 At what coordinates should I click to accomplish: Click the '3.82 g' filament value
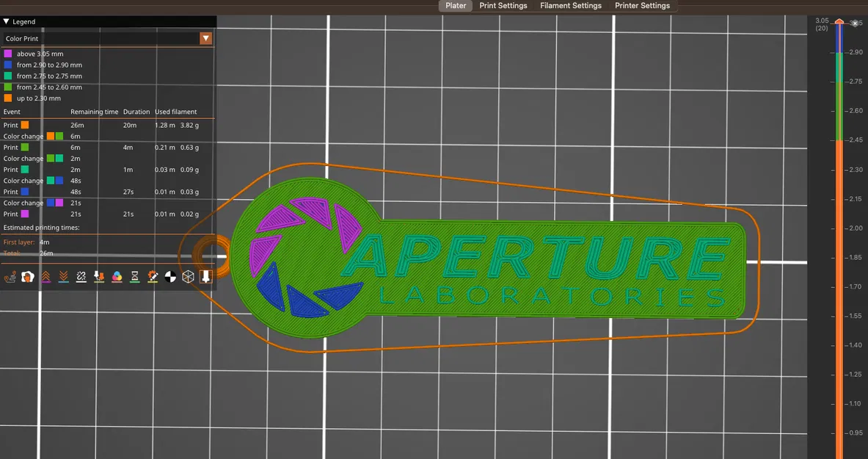(x=189, y=126)
